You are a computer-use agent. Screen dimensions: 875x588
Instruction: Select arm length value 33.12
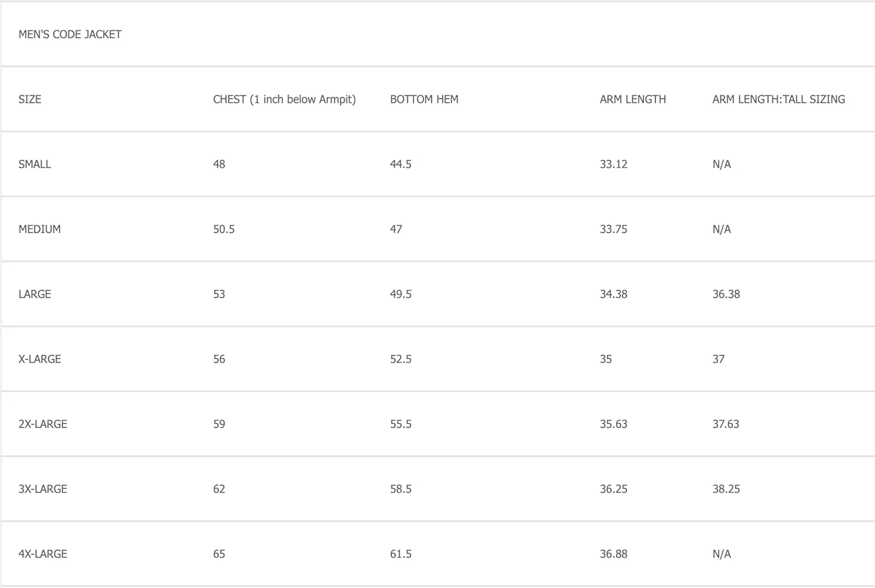coord(614,164)
